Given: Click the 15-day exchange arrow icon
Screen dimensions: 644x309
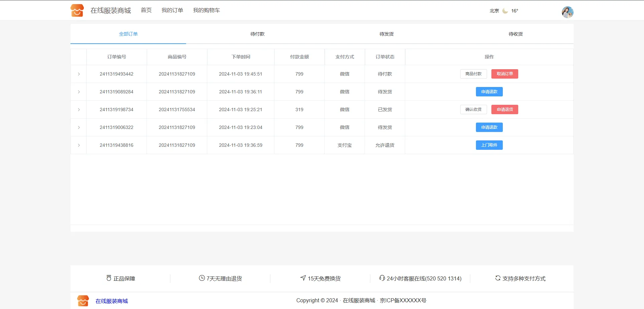Looking at the screenshot, I should pyautogui.click(x=303, y=278).
